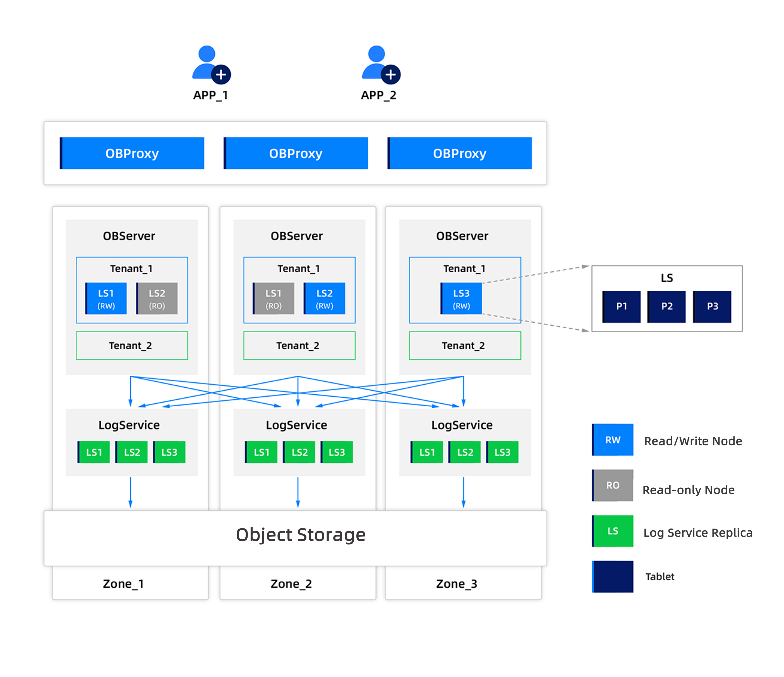Screen dimensions: 784x677
Task: Click Tenant_1 inside Zone_2 OBServer
Action: click(x=299, y=269)
